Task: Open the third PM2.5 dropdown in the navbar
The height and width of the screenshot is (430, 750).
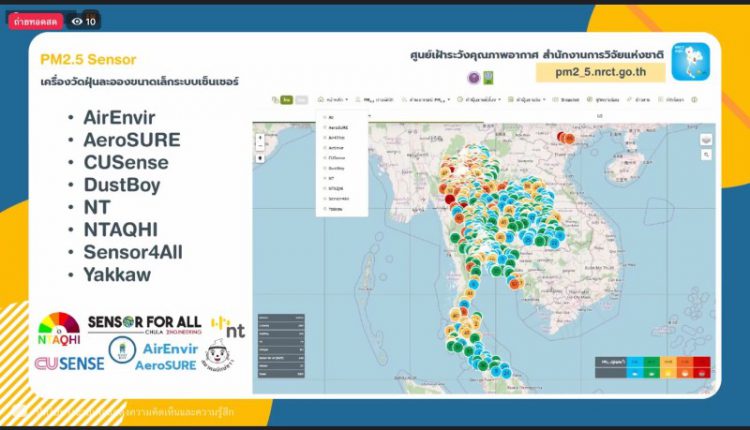Action: 427,100
